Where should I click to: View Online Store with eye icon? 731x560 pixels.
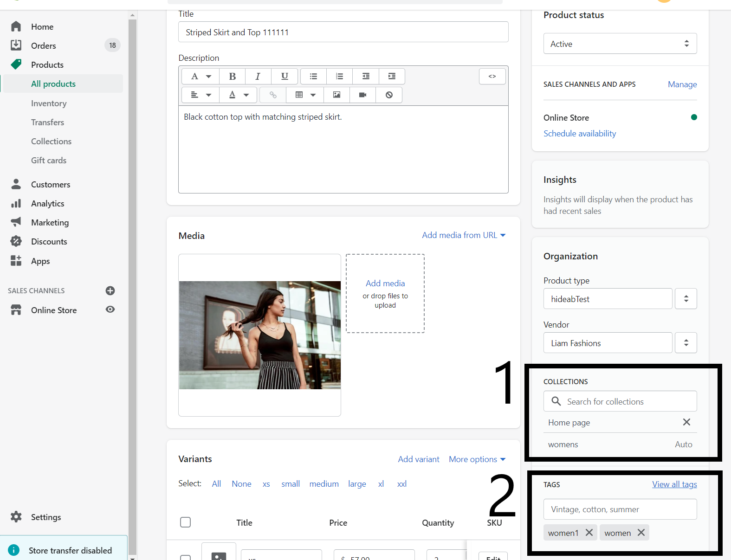click(110, 309)
